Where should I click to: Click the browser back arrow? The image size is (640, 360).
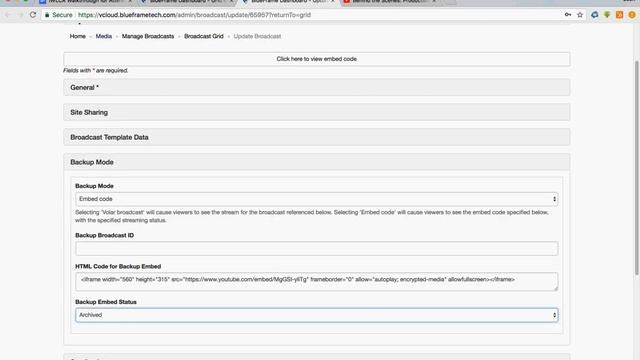click(7, 15)
